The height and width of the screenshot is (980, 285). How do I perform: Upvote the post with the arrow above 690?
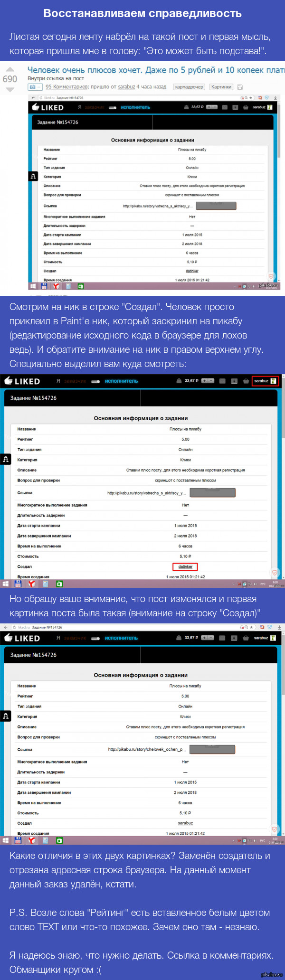tap(10, 69)
